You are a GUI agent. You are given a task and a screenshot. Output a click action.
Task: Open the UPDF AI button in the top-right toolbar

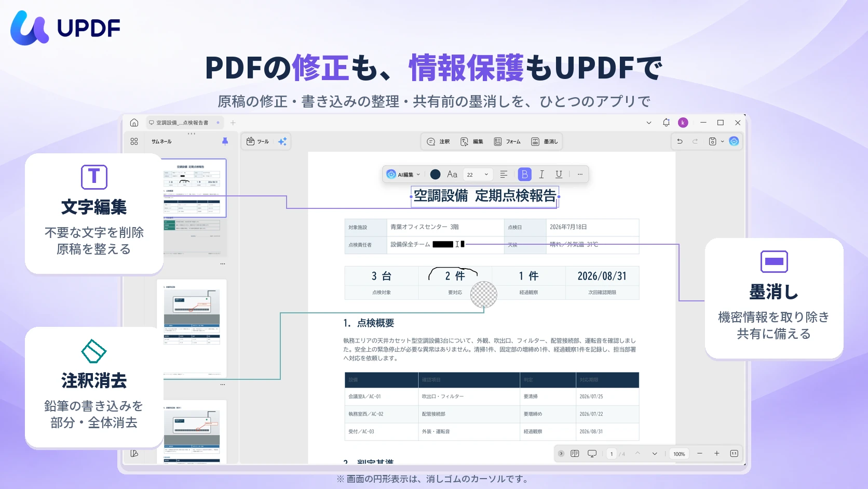734,141
